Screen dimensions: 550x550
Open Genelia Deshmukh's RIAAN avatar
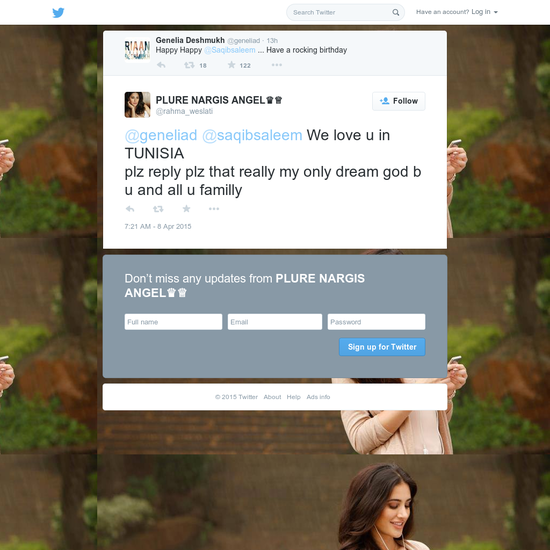click(138, 50)
